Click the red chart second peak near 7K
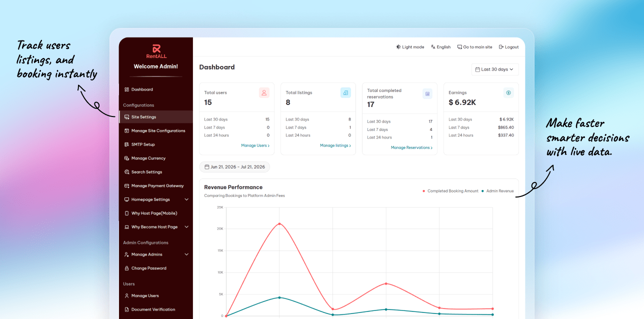The image size is (644, 319). click(x=386, y=283)
